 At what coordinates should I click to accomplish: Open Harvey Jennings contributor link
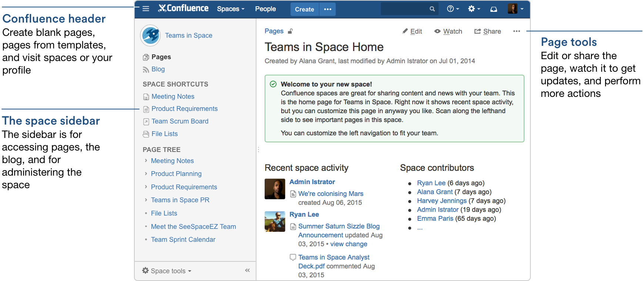coord(442,201)
